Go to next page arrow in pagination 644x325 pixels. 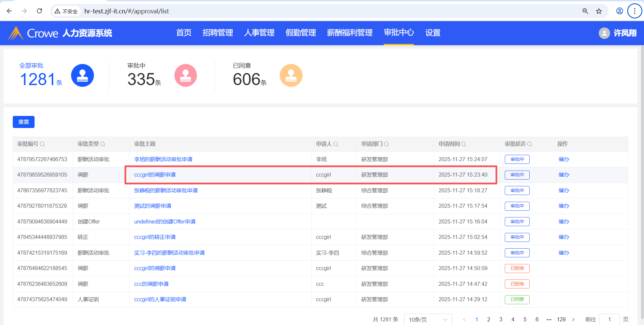click(573, 319)
